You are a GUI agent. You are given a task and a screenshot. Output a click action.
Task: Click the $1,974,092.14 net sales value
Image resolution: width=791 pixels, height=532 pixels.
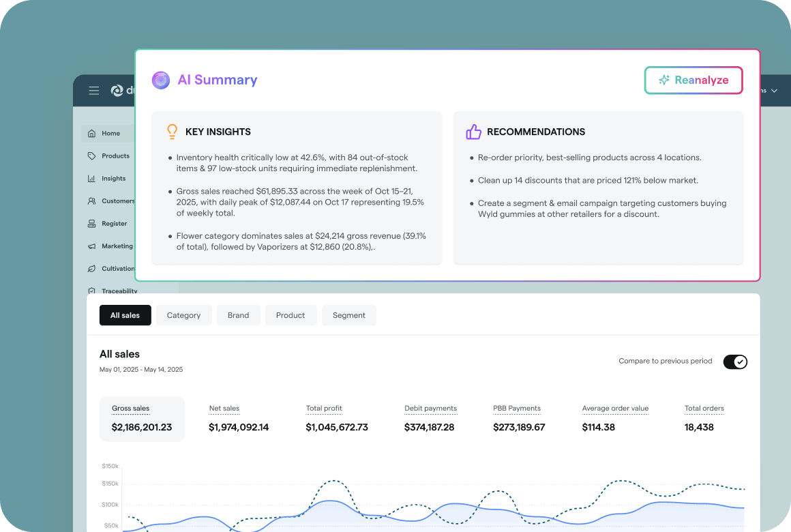tap(239, 428)
